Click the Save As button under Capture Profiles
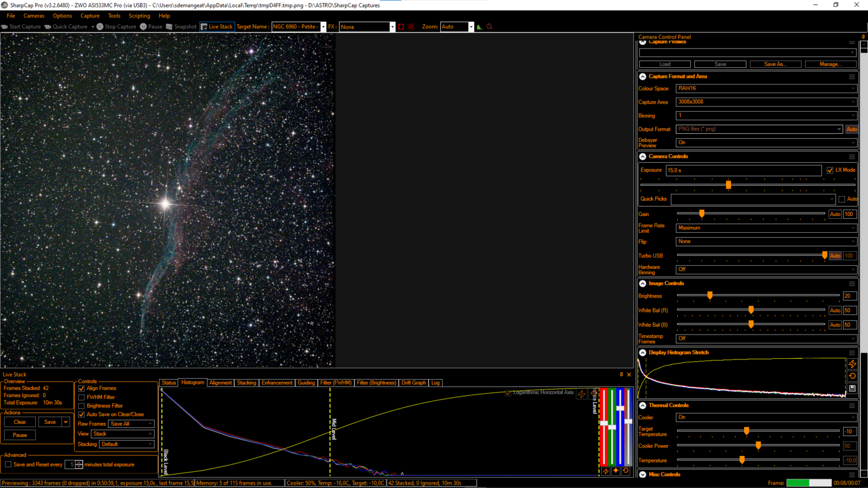 click(x=775, y=64)
